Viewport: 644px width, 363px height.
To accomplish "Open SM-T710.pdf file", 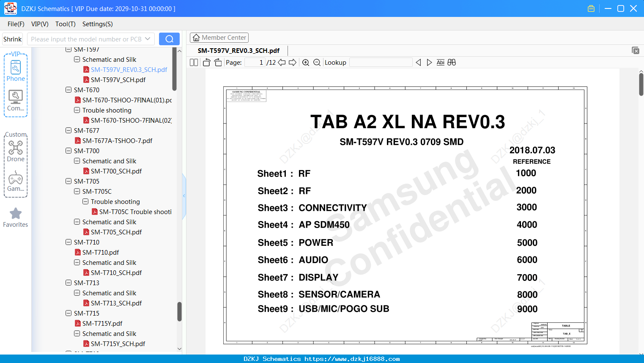I will tap(97, 252).
